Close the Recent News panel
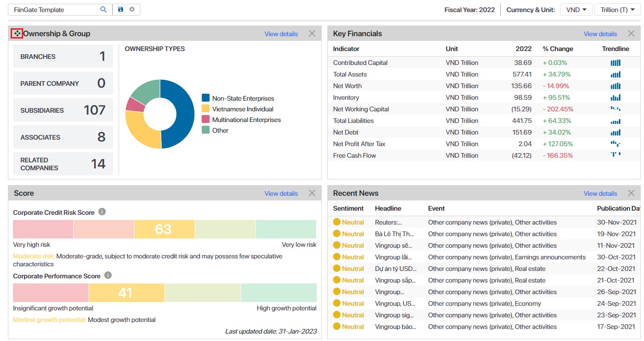Viewport: 644px width, 341px height. (631, 193)
